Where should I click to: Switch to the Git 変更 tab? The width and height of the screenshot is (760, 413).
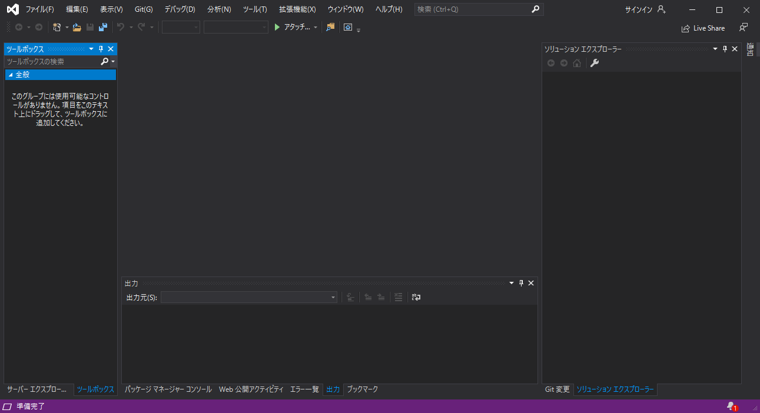[557, 389]
